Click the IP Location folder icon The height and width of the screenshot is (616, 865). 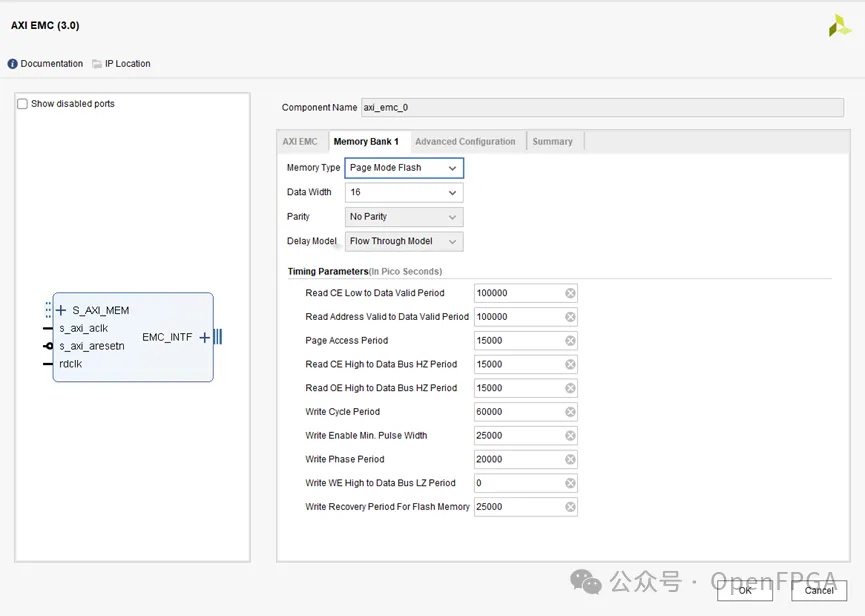97,64
